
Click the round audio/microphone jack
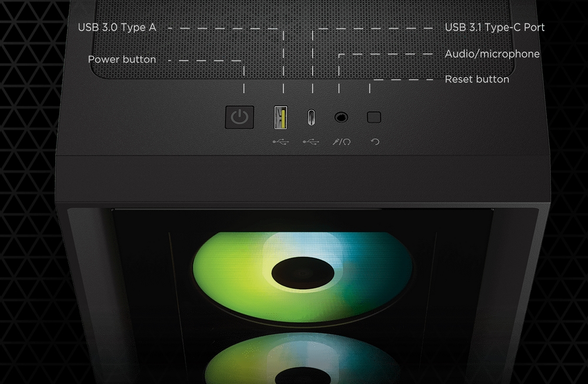[x=341, y=118]
